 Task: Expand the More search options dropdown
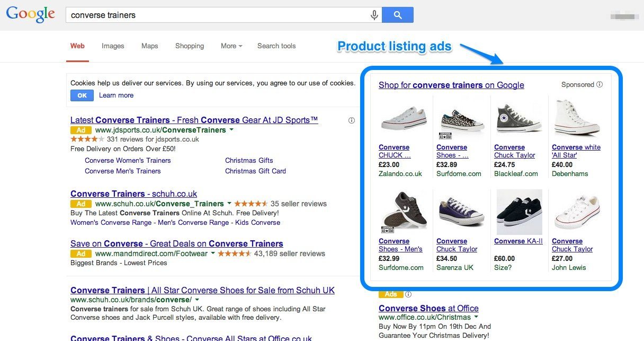tap(231, 46)
